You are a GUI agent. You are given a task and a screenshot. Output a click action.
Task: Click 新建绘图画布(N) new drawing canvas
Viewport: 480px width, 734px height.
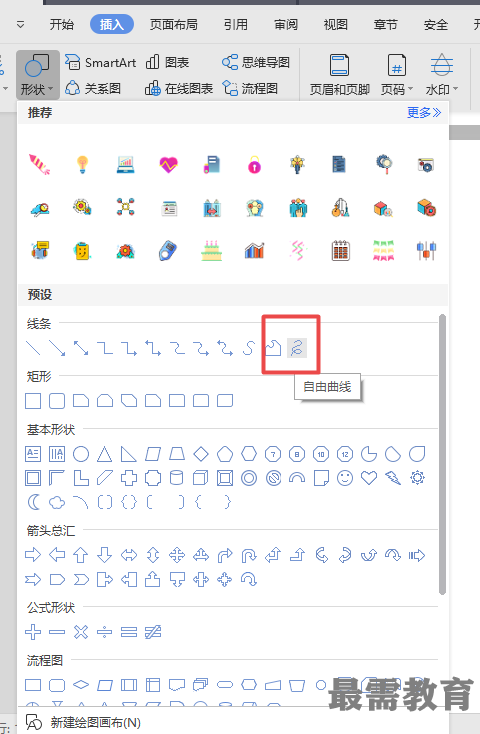click(x=84, y=722)
